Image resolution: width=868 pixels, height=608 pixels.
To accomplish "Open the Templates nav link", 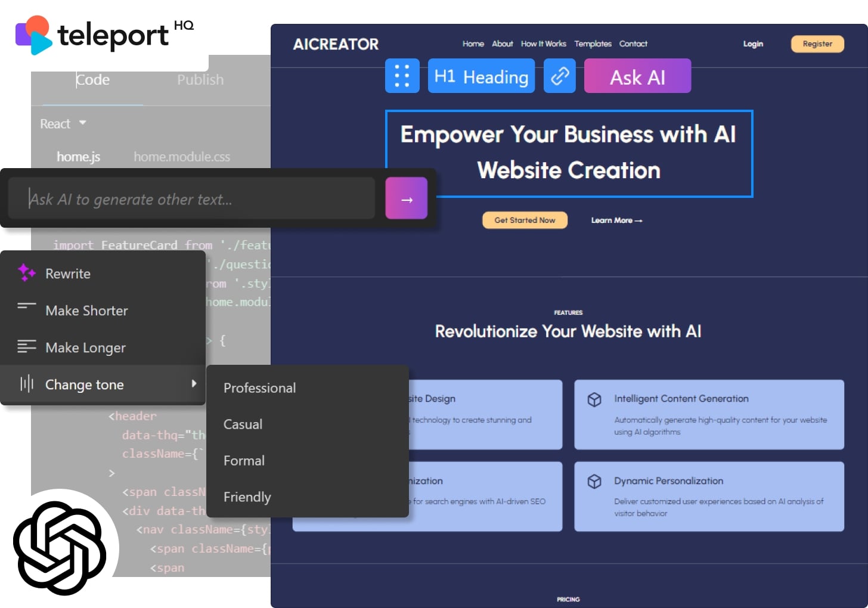I will (x=593, y=44).
